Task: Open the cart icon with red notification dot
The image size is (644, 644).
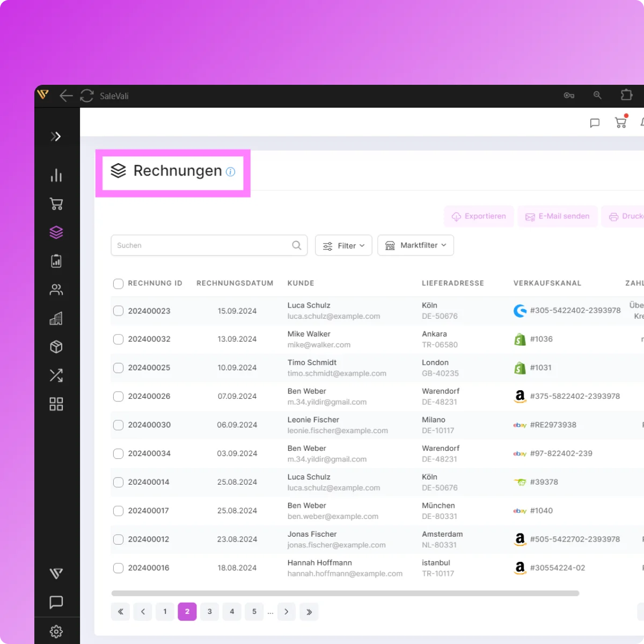Action: (x=620, y=122)
